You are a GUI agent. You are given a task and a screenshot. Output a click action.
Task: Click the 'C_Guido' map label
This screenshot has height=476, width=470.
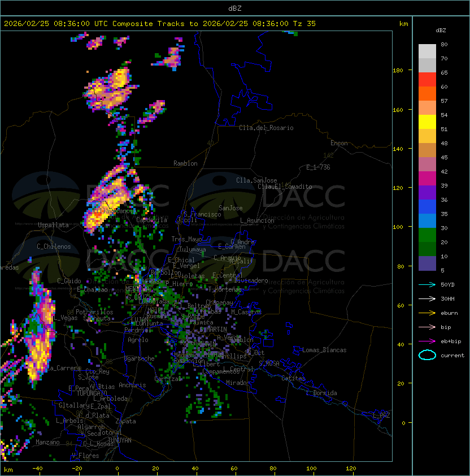coord(69,281)
